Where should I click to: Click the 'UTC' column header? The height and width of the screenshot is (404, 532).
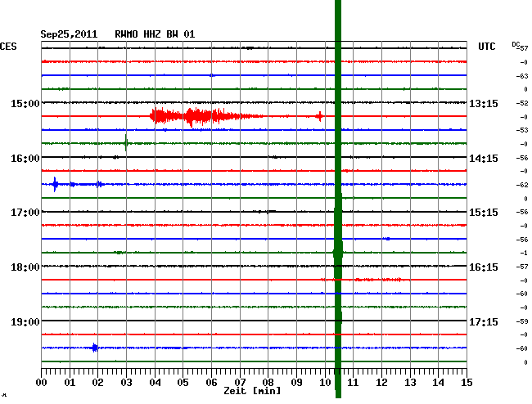click(x=486, y=47)
